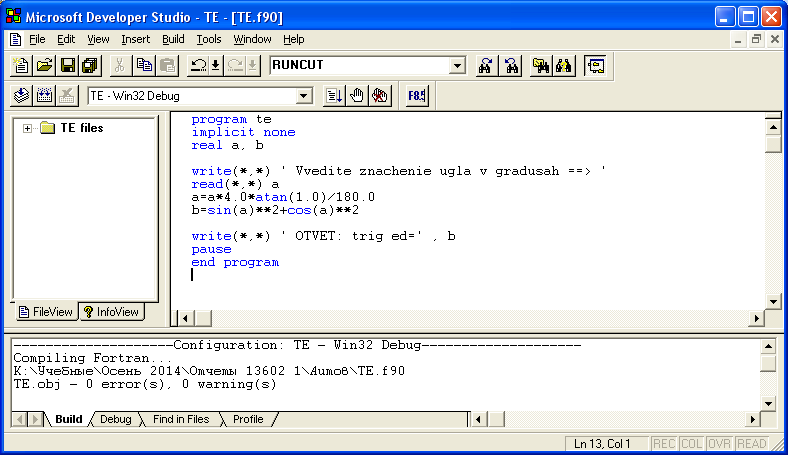This screenshot has width=788, height=455.
Task: Click output pane scrollbar up arrow
Action: [768, 346]
